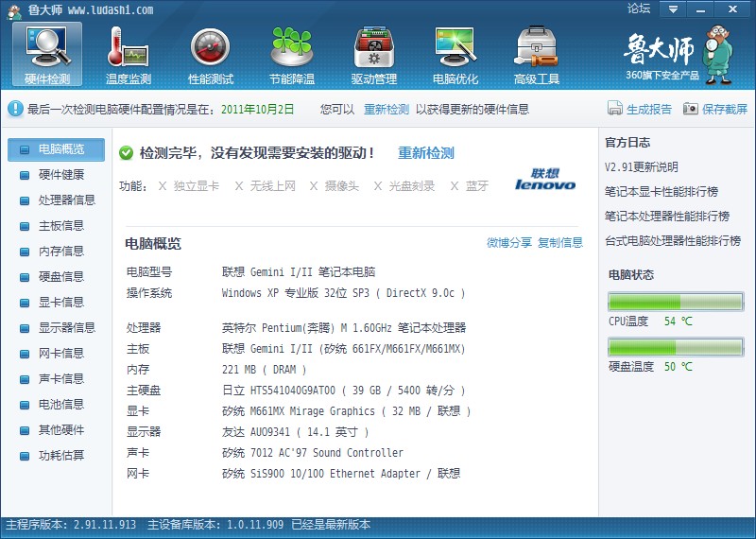The image size is (756, 539).
Task: Click the 221 MB DRAM memory value
Action: pyautogui.click(x=265, y=370)
